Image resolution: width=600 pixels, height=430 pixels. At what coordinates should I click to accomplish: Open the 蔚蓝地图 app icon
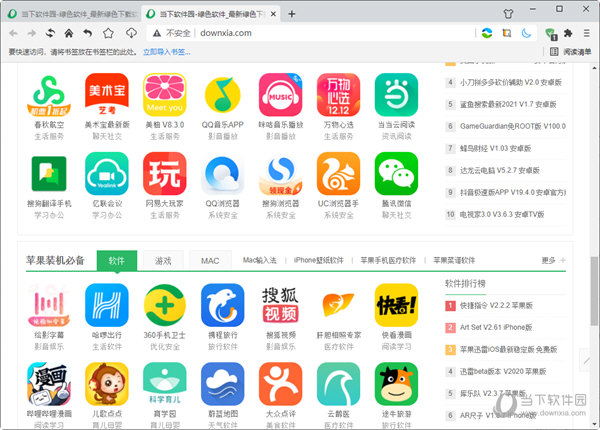[x=223, y=384]
